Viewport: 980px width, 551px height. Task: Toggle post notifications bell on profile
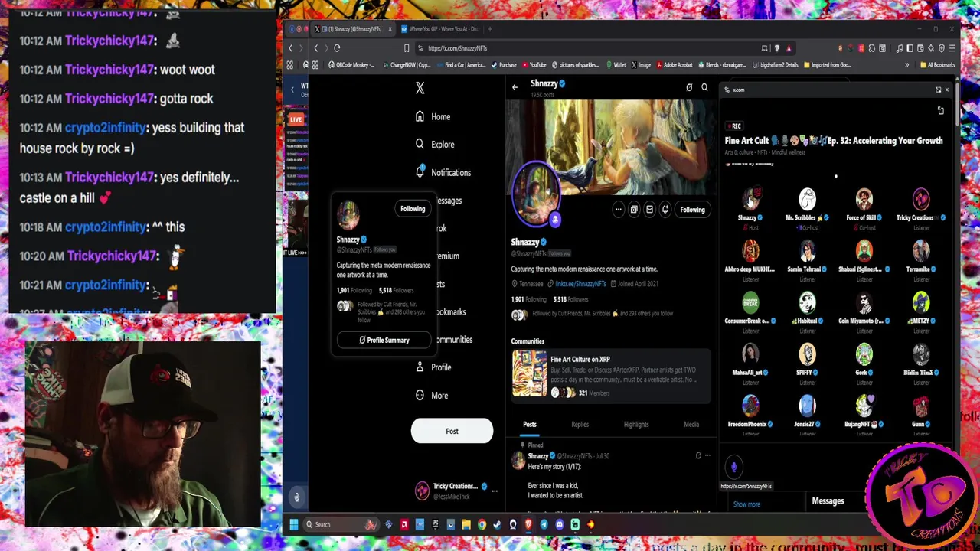pos(665,210)
